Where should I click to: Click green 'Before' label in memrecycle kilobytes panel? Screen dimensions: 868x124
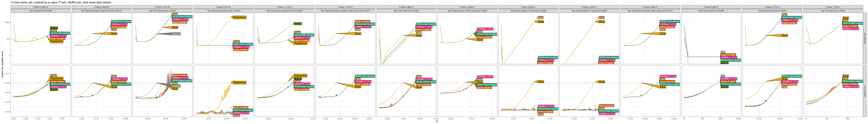(298, 24)
